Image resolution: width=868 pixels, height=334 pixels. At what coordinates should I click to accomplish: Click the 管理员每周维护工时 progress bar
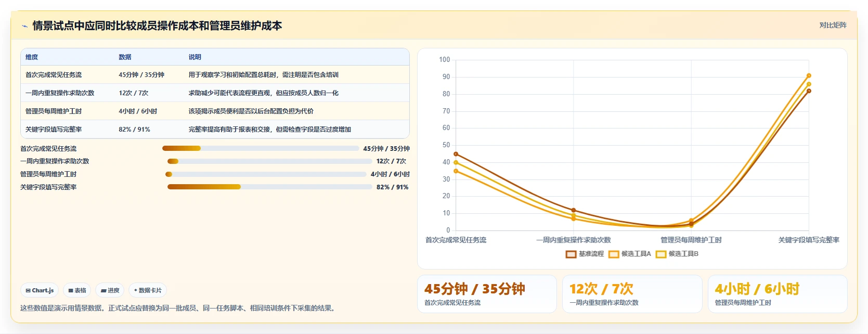click(x=266, y=174)
